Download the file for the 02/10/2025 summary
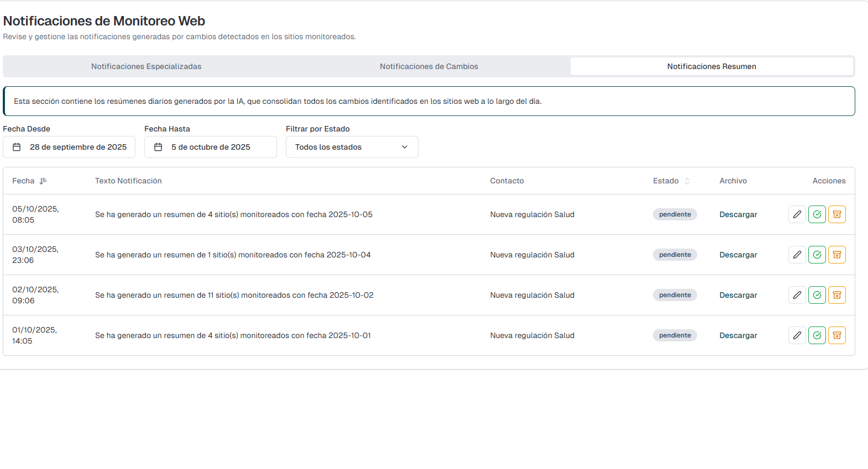The image size is (868, 469). click(x=738, y=295)
